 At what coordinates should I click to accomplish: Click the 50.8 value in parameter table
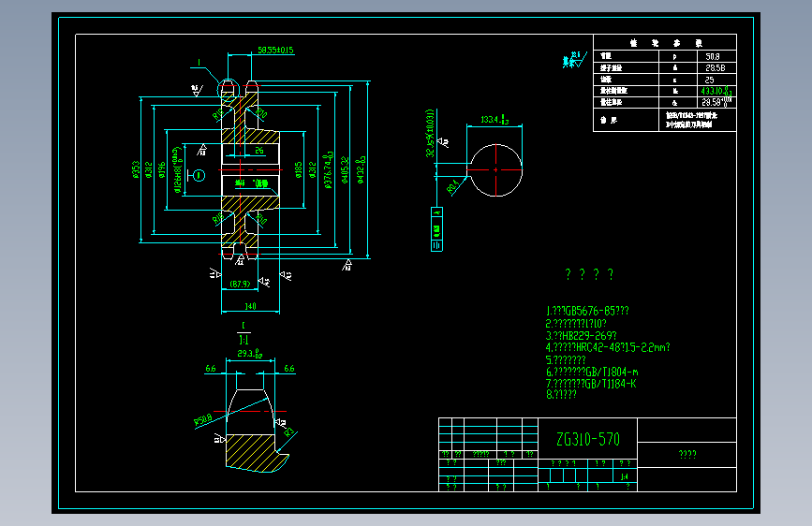713,56
